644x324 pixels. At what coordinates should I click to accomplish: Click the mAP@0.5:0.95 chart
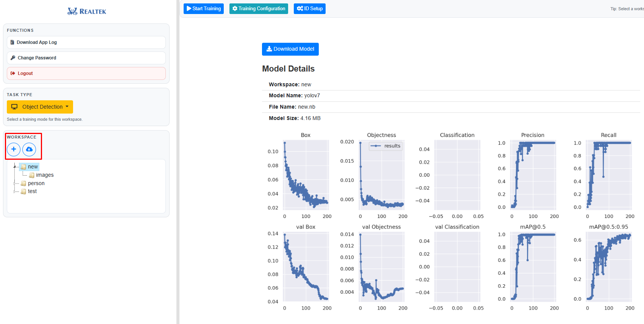pos(608,267)
